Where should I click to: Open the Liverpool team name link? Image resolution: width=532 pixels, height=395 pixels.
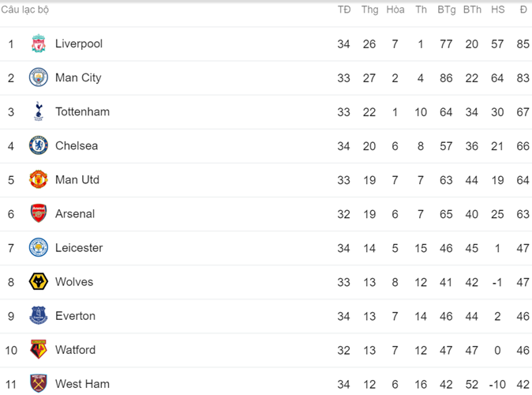pyautogui.click(x=79, y=44)
